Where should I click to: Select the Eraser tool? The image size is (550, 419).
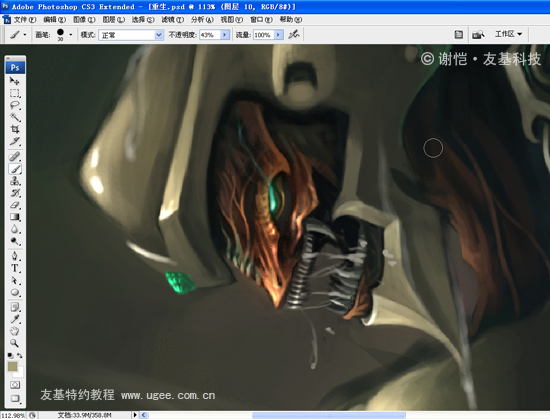(15, 205)
